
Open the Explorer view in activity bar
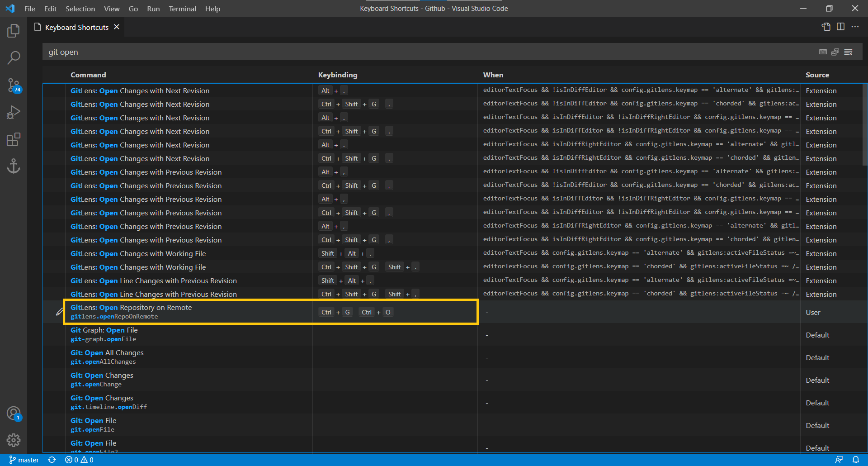14,31
